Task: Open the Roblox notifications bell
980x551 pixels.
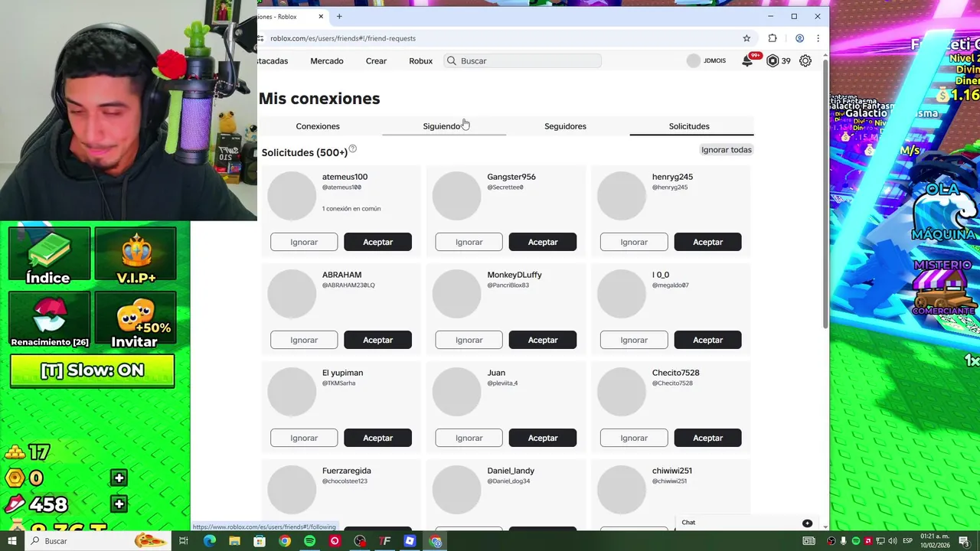Action: click(x=747, y=61)
